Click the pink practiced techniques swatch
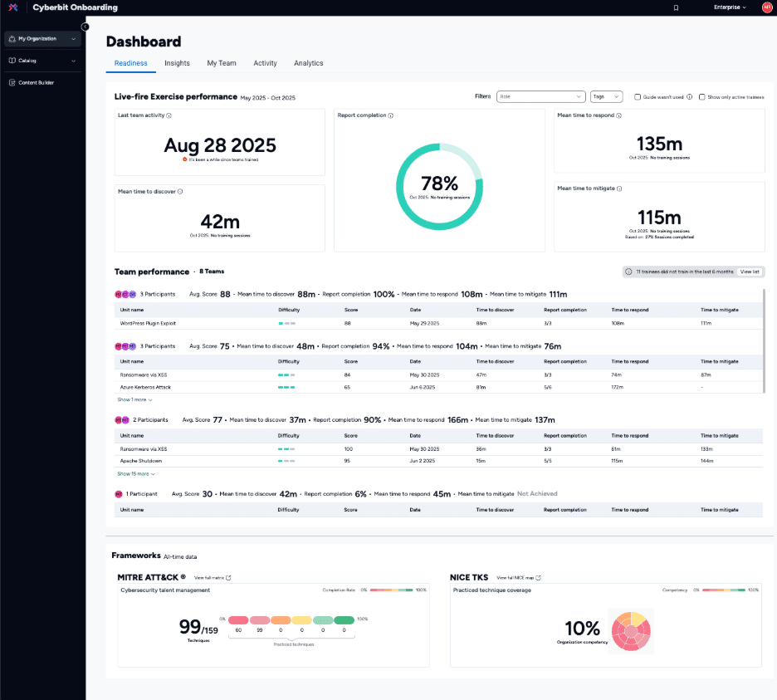 click(x=259, y=619)
